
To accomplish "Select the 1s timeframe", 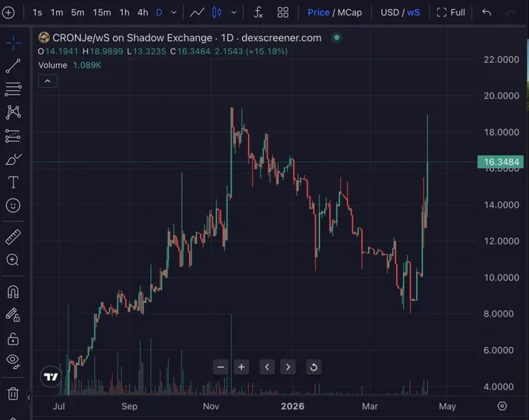I will pos(37,12).
